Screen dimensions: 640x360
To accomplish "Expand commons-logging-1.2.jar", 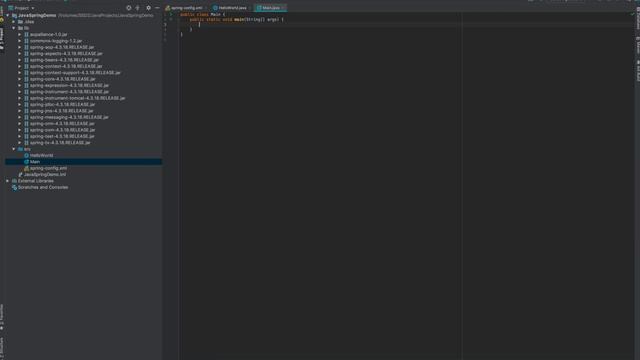I will pos(19,41).
